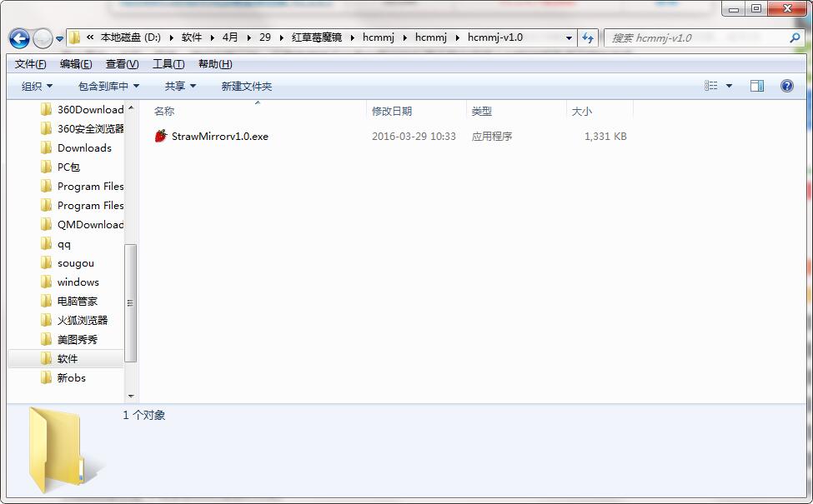Click the sidebar scrollbar thumb
The height and width of the screenshot is (504, 813).
coord(131,302)
